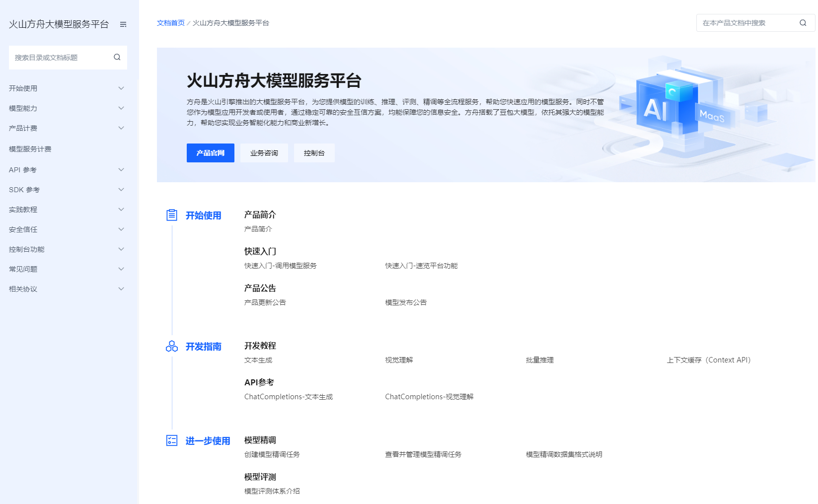Image resolution: width=818 pixels, height=504 pixels.
Task: Click the 控制台 button
Action: coord(314,153)
